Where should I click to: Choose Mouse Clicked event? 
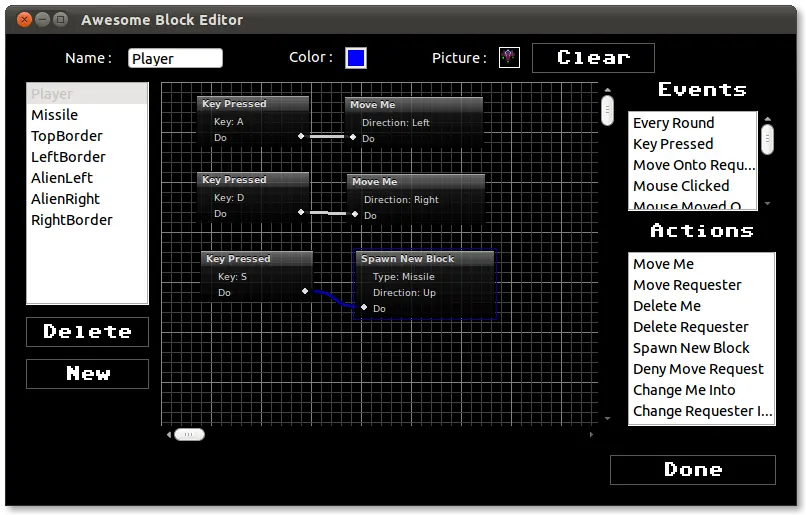coord(692,186)
